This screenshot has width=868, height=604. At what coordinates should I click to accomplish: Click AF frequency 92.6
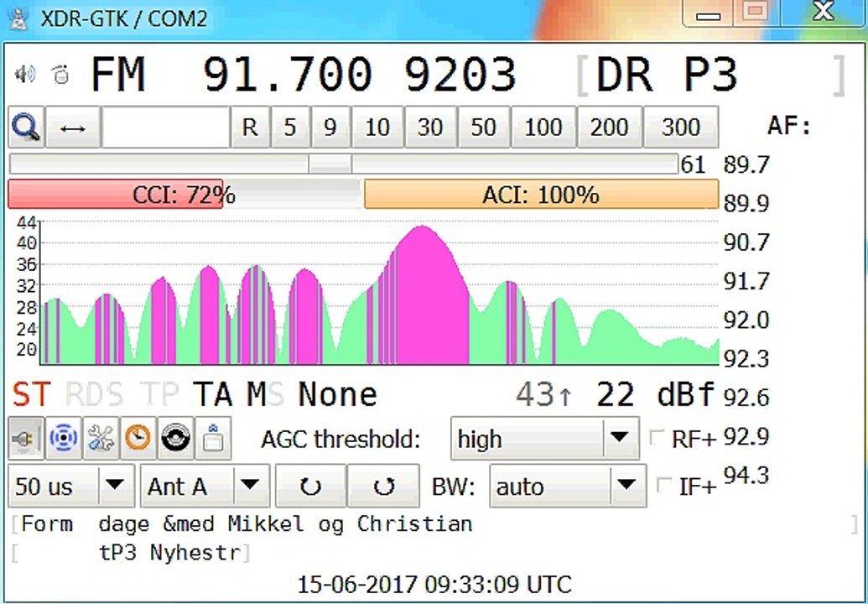coord(746,398)
